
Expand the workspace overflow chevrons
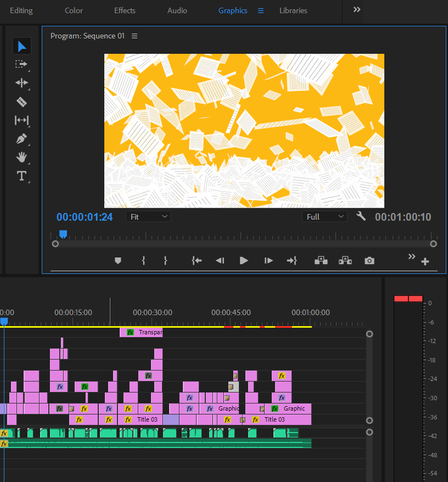coord(357,10)
